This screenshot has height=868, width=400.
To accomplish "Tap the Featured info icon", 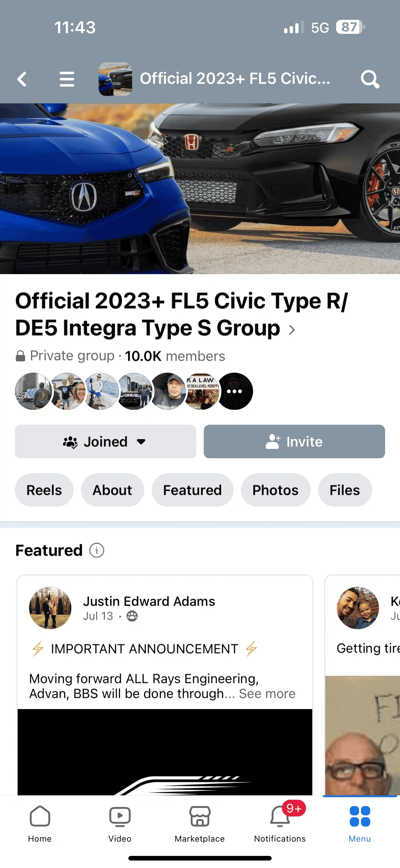I will (x=97, y=551).
